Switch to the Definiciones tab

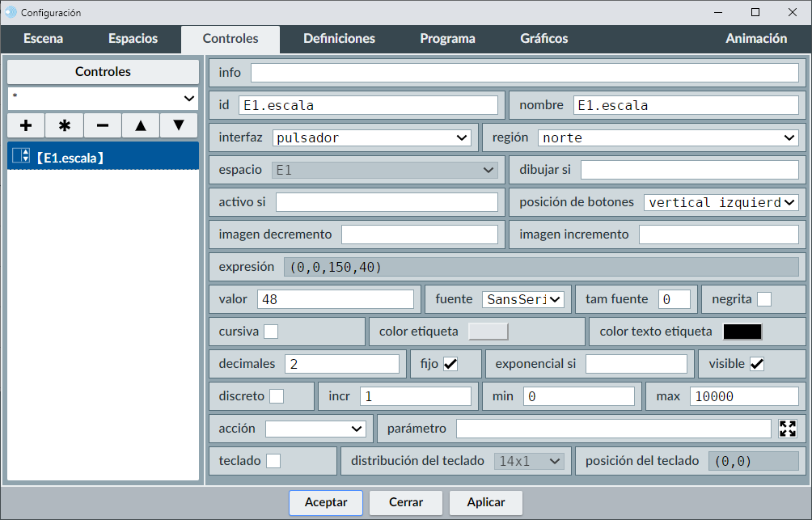339,39
